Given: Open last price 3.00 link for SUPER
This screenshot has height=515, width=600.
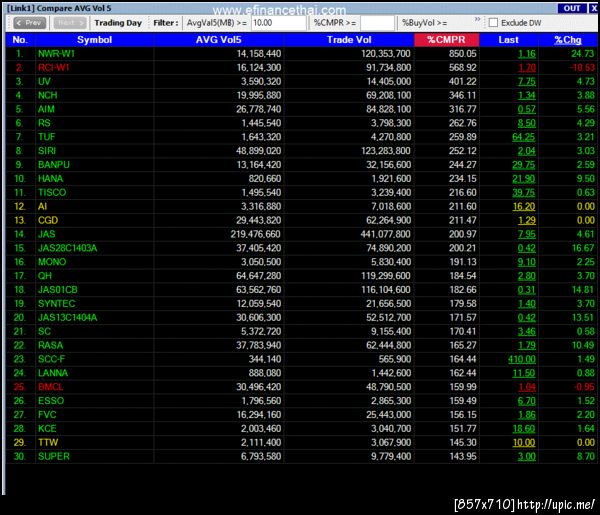Looking at the screenshot, I should coord(527,456).
